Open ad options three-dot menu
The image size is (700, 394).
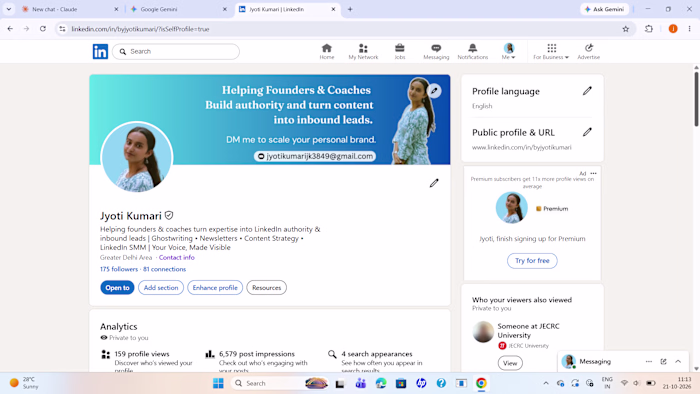(x=593, y=173)
